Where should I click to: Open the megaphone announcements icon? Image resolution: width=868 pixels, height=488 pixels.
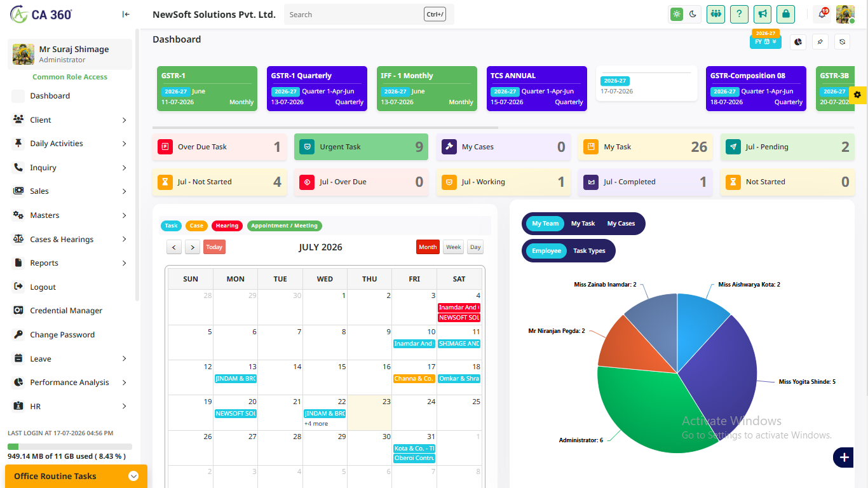point(763,14)
